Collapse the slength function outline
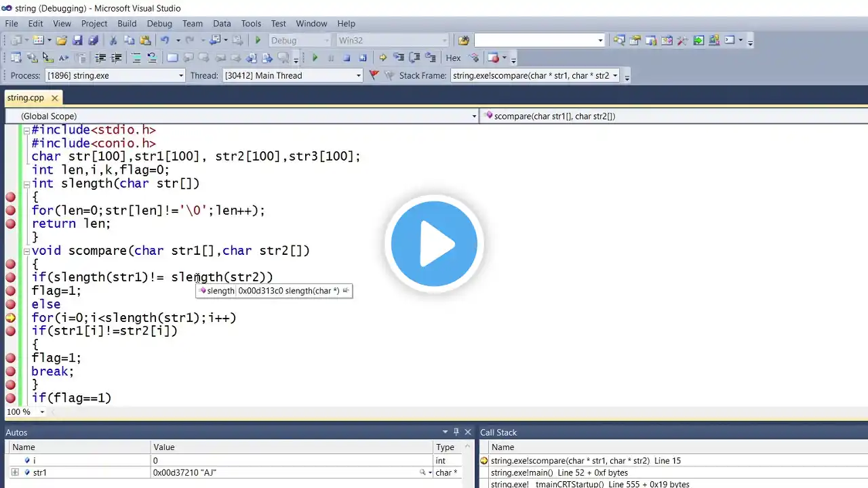 click(26, 184)
